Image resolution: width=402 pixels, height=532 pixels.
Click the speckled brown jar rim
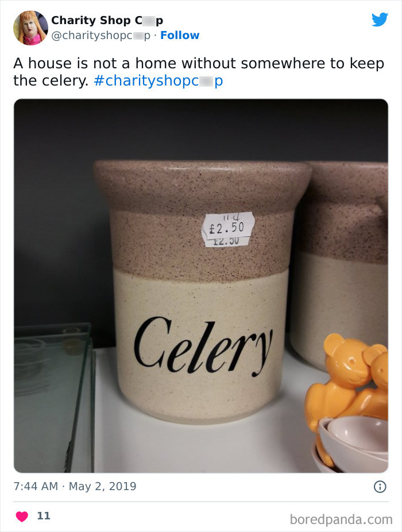click(202, 185)
